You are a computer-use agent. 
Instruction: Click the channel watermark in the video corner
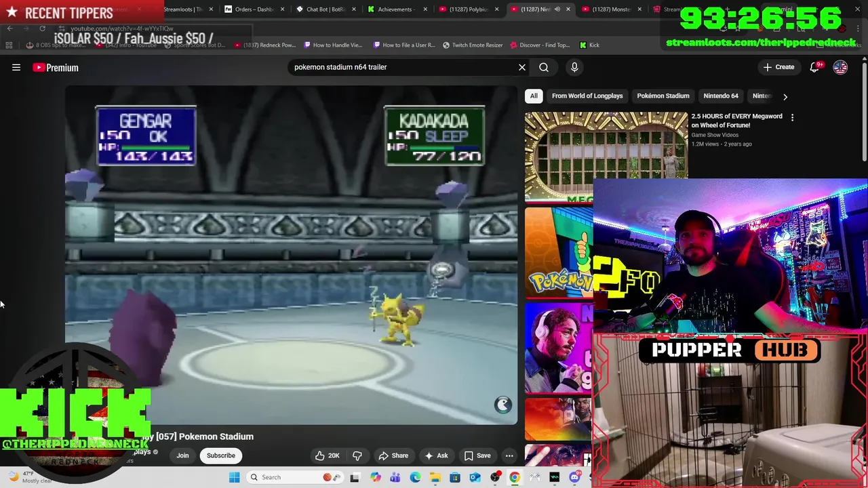point(502,405)
